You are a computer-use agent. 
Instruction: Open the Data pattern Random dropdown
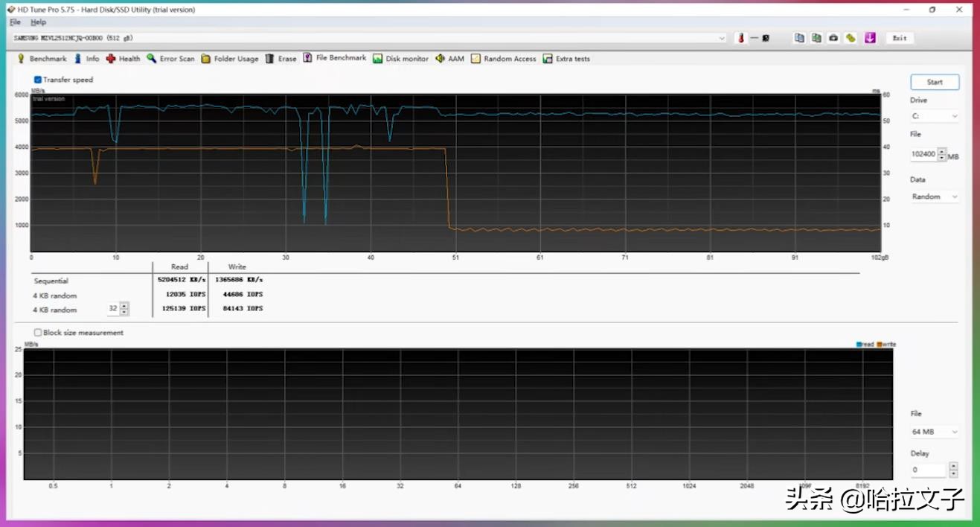[935, 197]
